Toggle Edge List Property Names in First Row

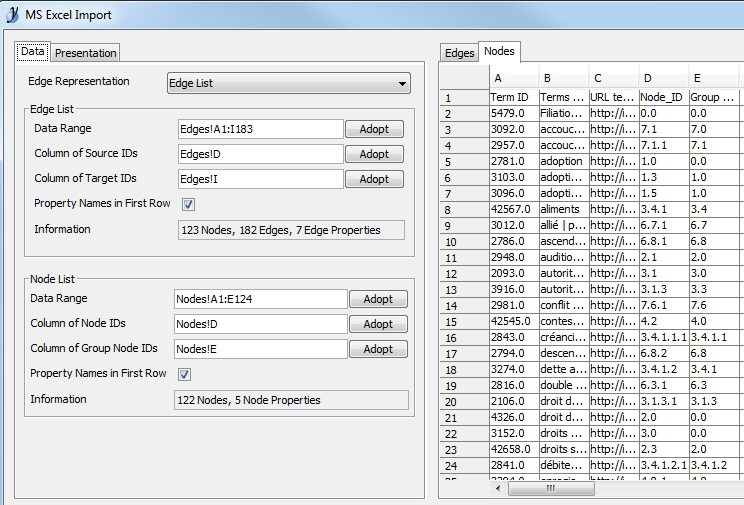pyautogui.click(x=188, y=204)
